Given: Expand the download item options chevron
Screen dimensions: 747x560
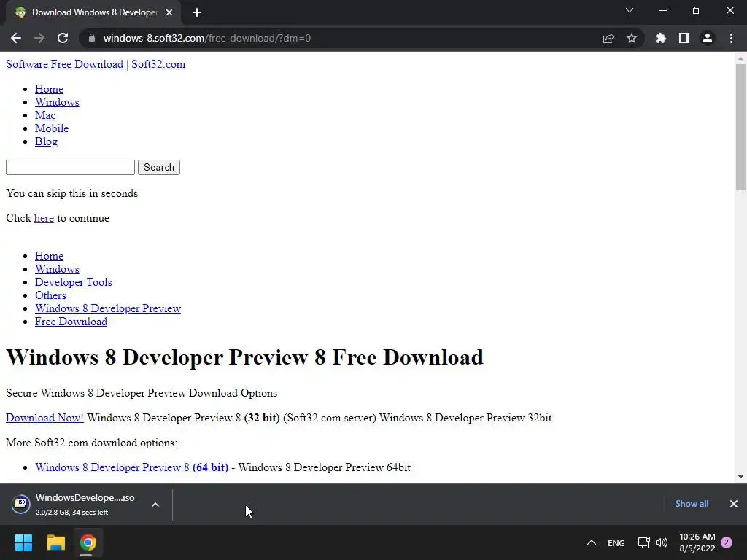Looking at the screenshot, I should tap(155, 505).
